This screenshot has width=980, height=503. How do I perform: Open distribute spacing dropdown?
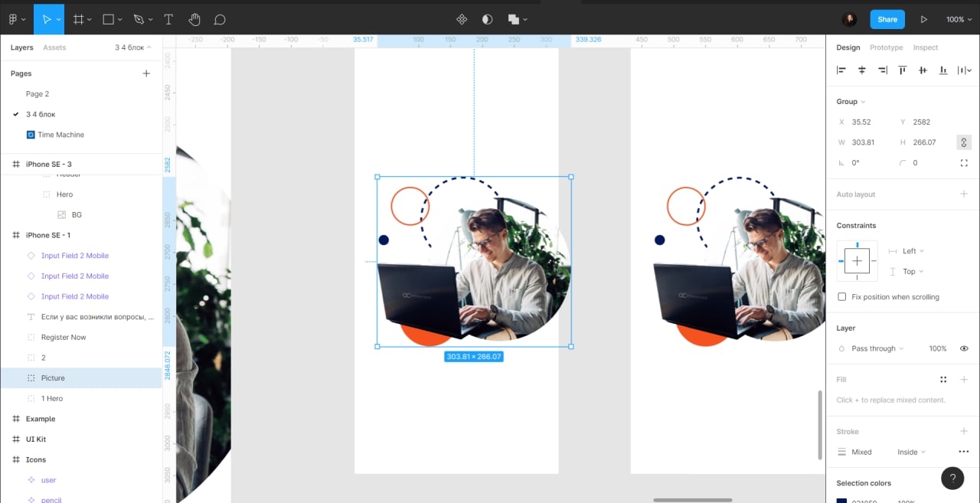point(965,70)
